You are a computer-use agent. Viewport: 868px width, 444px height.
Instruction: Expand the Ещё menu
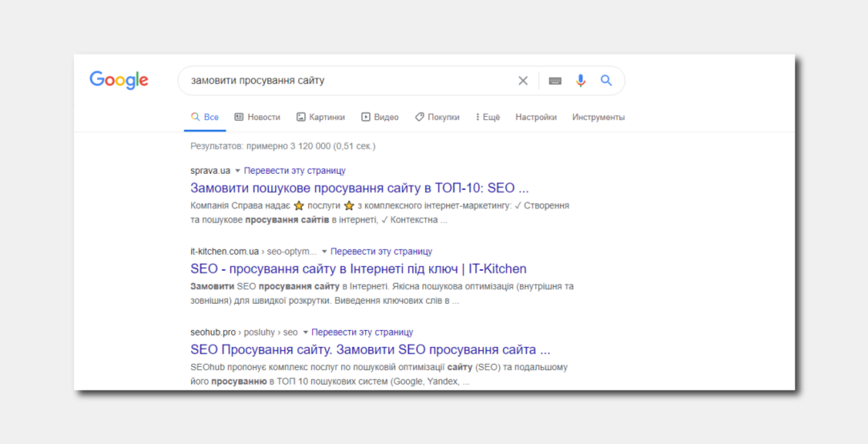click(488, 117)
